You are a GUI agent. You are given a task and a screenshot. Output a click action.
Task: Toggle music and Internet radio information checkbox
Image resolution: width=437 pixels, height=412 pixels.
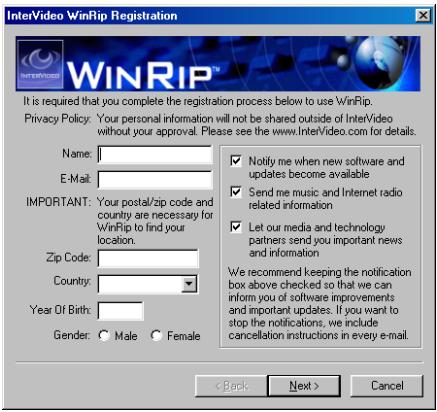tap(236, 192)
